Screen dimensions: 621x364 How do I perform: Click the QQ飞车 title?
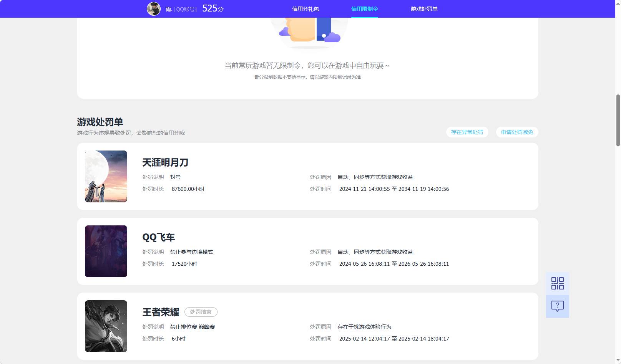pos(159,237)
